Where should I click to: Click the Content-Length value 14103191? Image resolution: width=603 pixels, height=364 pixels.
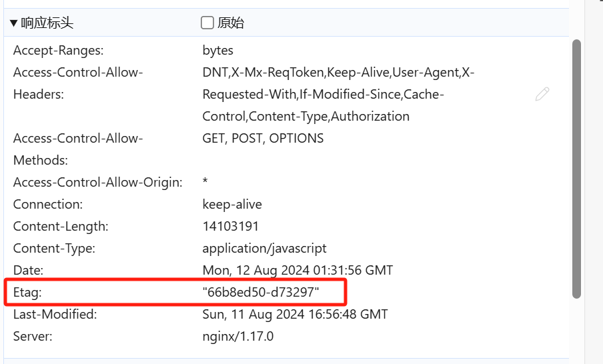tap(231, 227)
